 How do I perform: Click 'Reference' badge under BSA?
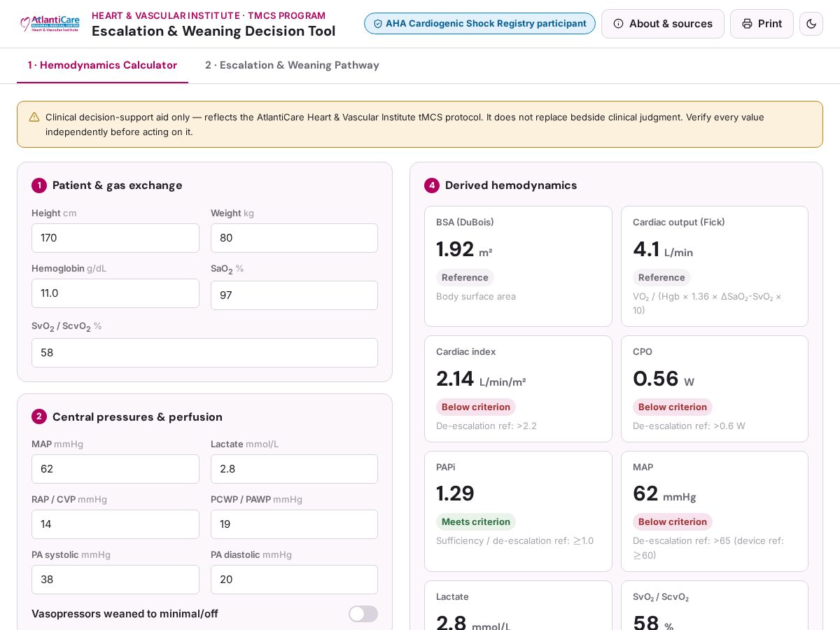[x=465, y=277]
